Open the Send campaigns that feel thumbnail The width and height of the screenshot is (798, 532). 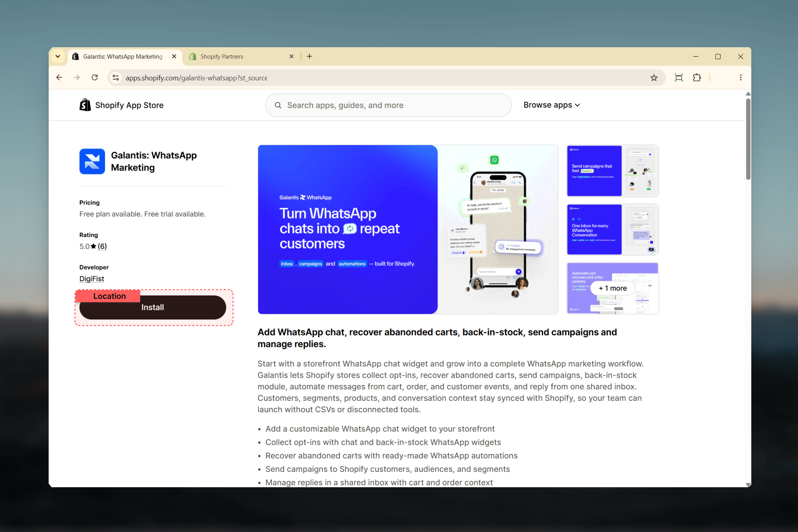(613, 171)
